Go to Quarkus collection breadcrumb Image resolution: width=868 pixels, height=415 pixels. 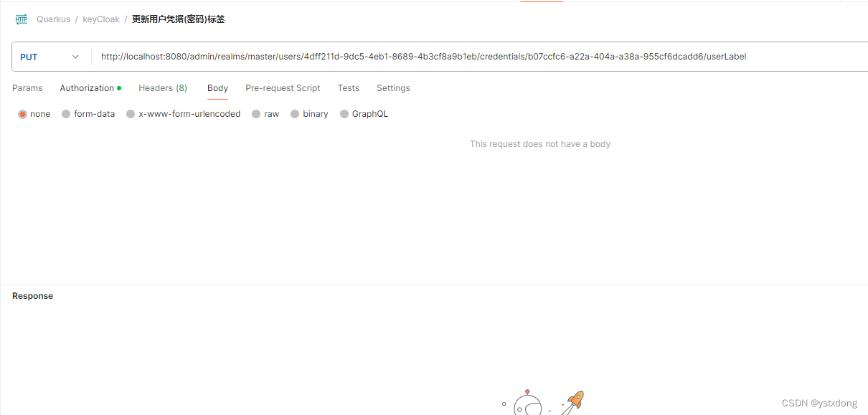53,19
